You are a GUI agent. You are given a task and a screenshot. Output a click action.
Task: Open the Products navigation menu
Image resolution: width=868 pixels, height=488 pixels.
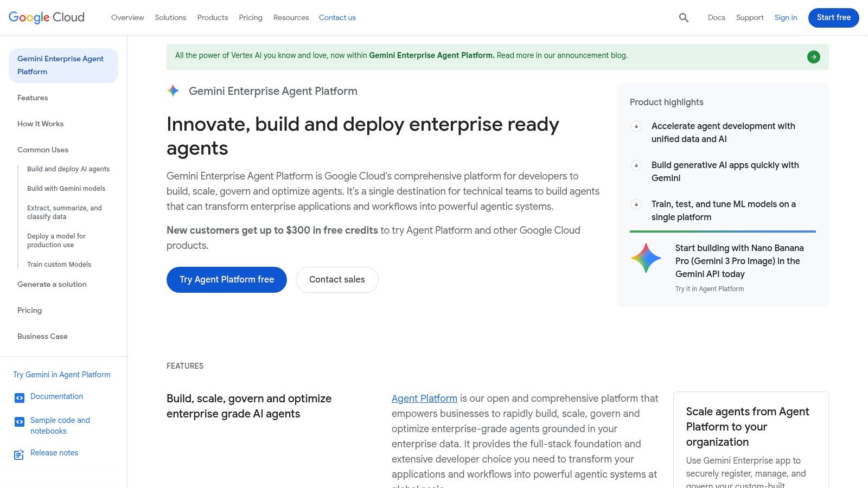click(x=212, y=17)
